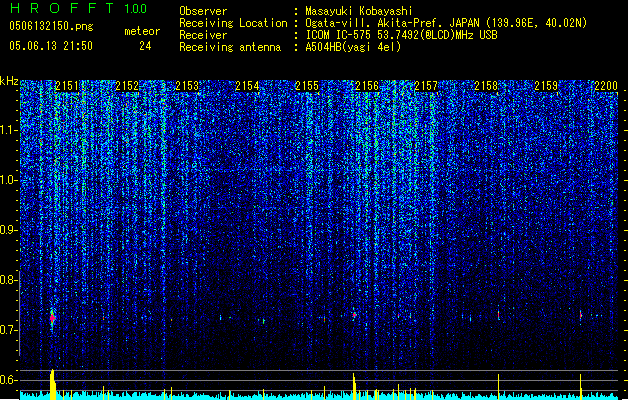
Task: Click the yellow power peak below 2156
Action: [354, 386]
